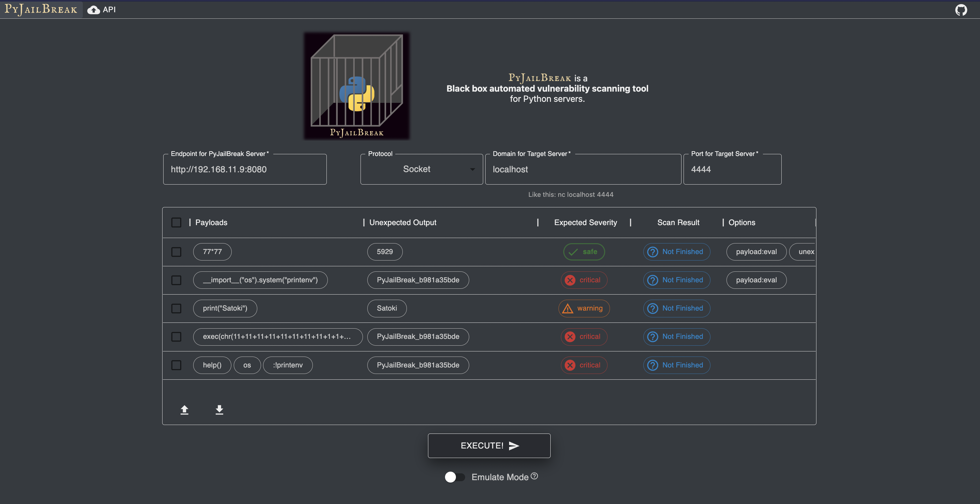Click the PyJailBreak cage logo image
Screen dimensions: 980x504
click(356, 86)
